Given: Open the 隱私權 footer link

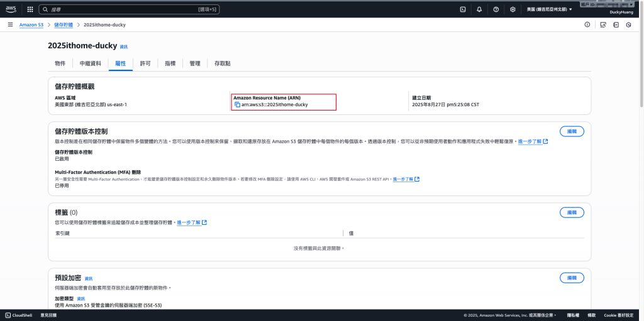Looking at the screenshot, I should pyautogui.click(x=573, y=315).
